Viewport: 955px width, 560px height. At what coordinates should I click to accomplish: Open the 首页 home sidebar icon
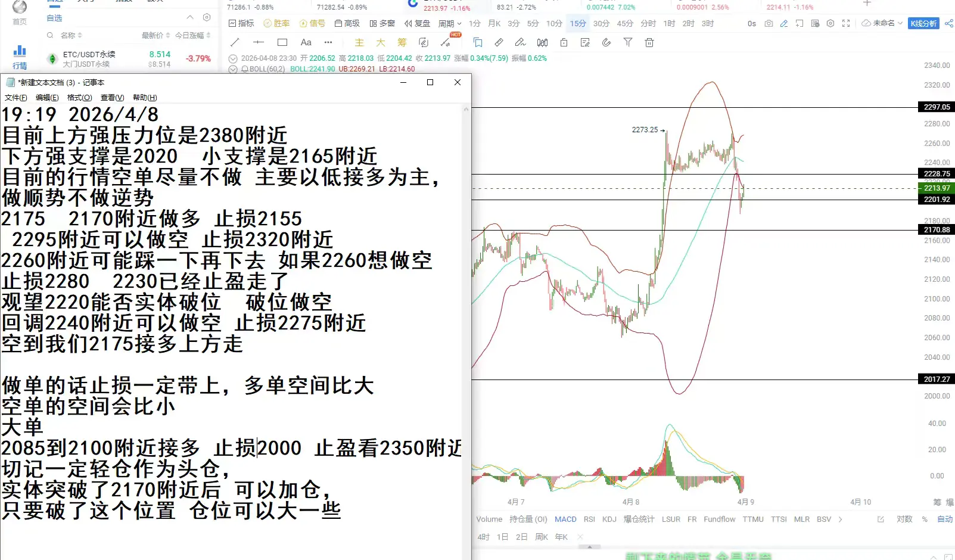pyautogui.click(x=20, y=12)
